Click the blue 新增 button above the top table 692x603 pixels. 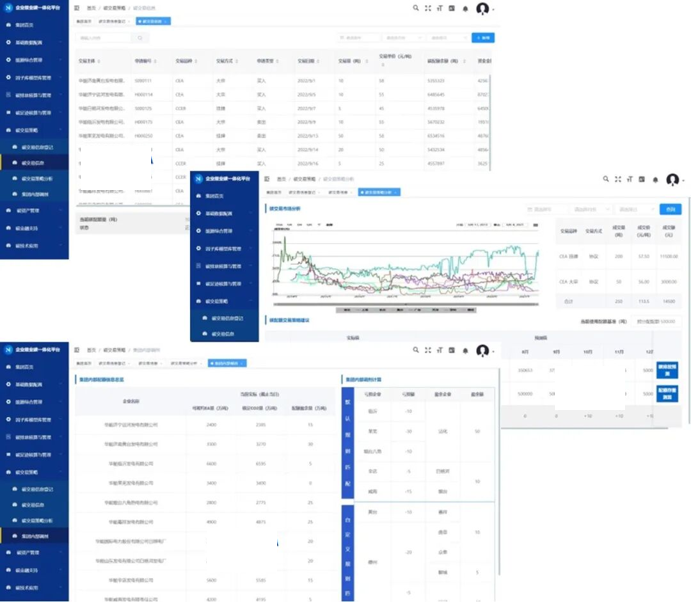[483, 38]
